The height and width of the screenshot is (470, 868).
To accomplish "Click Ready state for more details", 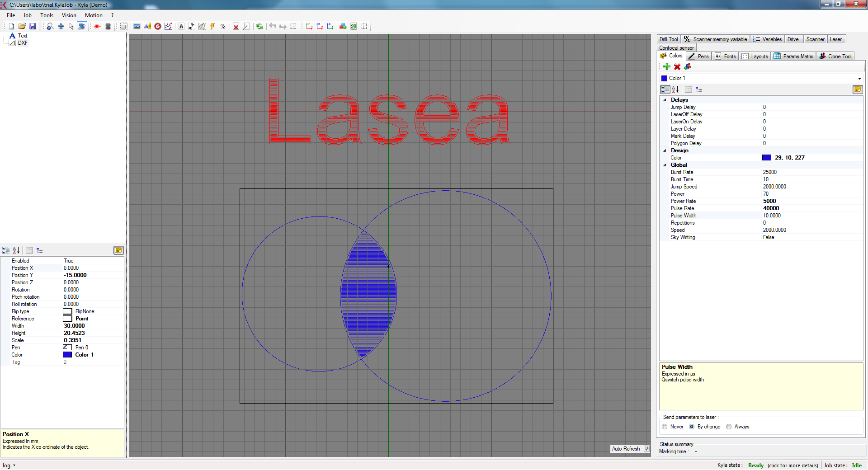I will [x=756, y=465].
